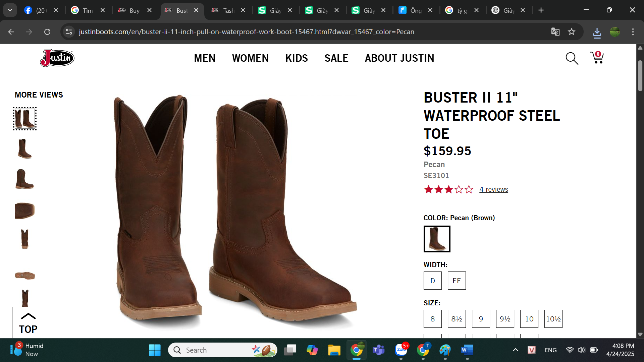This screenshot has width=644, height=362.
Task: Show hidden system tray icons chevron
Action: click(516, 350)
